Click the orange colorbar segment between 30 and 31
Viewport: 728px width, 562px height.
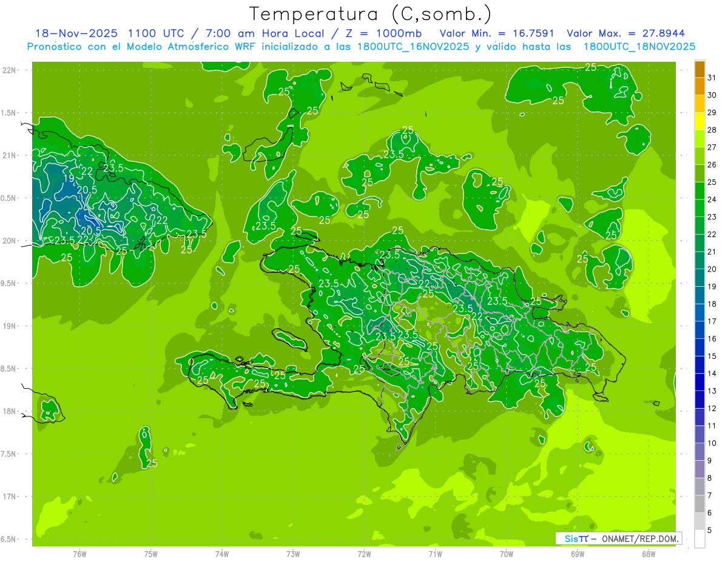(x=699, y=86)
